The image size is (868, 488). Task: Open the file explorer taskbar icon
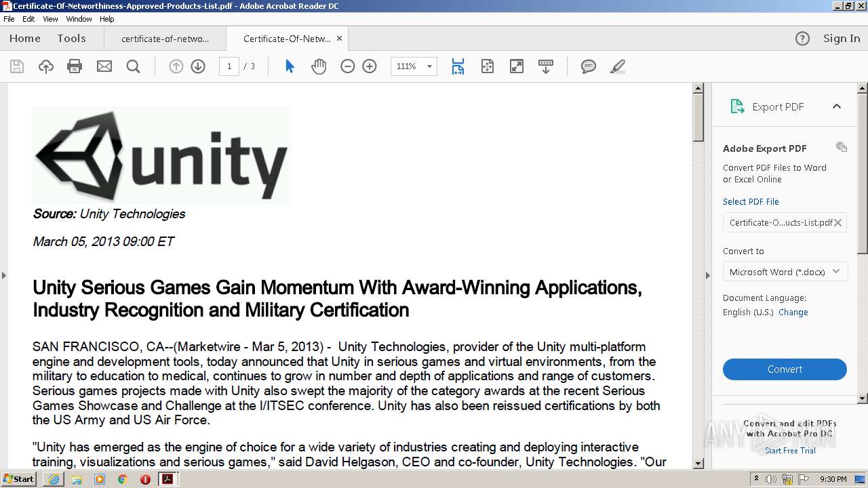point(77,479)
